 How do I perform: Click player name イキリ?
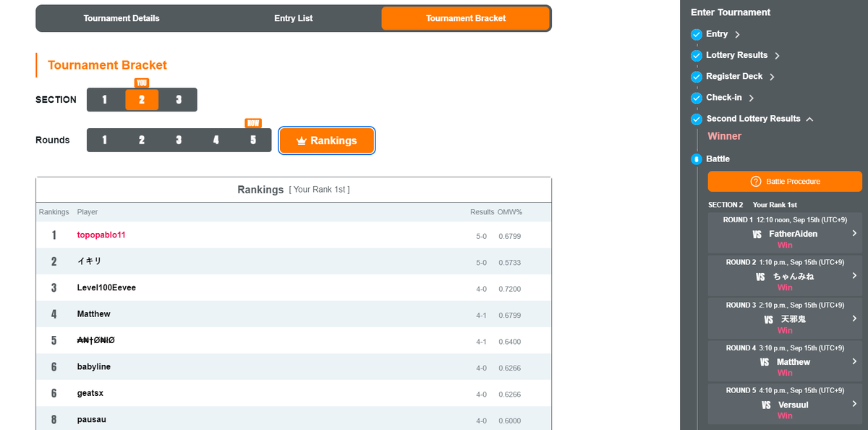89,261
